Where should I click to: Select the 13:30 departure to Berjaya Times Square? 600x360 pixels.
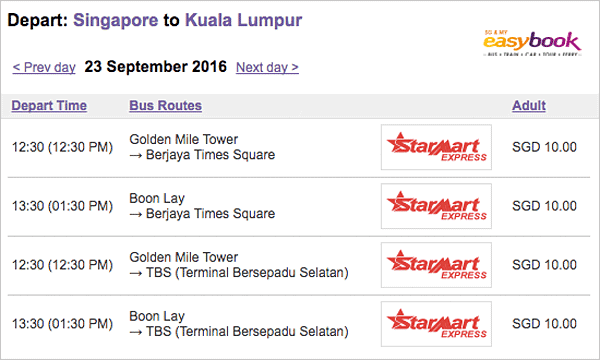pyautogui.click(x=62, y=206)
